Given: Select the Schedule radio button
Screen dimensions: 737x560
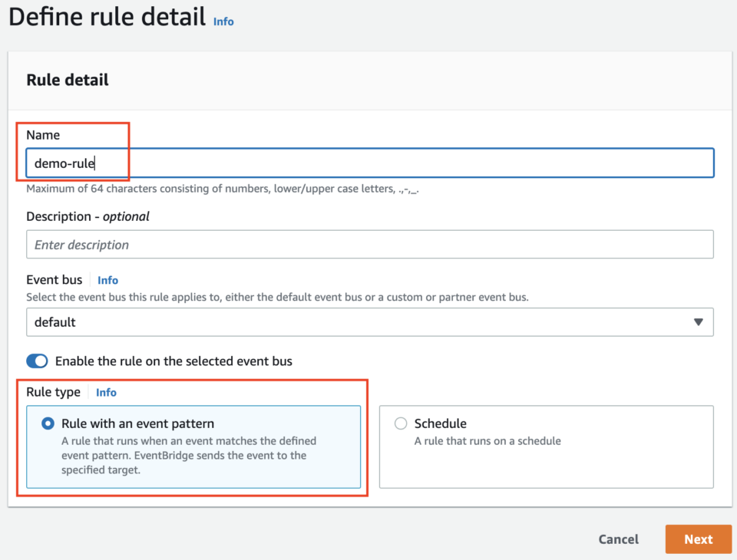Looking at the screenshot, I should [400, 423].
